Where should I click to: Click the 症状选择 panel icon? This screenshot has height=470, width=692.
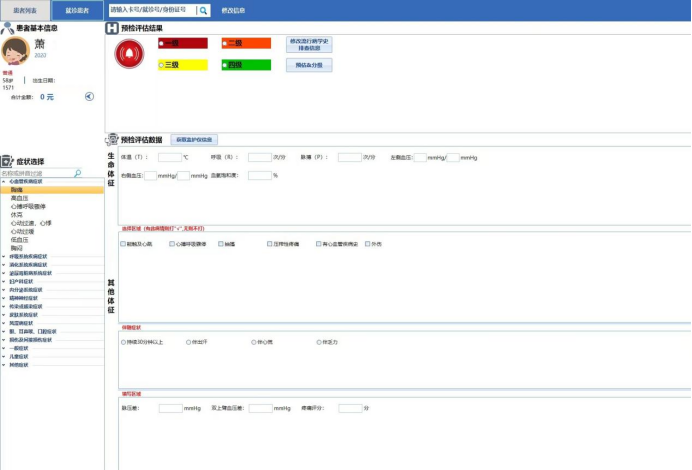7,160
